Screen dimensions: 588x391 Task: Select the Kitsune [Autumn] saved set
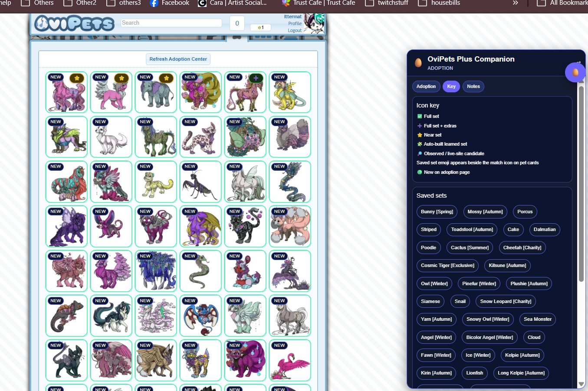(507, 265)
